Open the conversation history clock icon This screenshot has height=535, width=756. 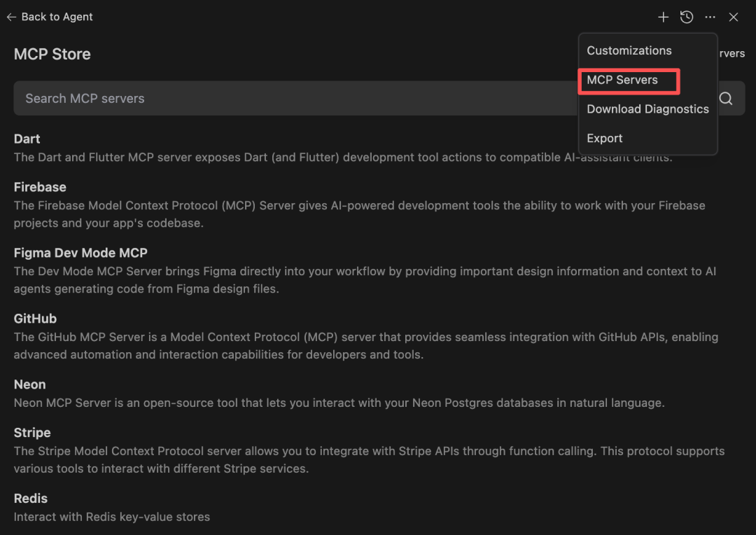pos(687,18)
